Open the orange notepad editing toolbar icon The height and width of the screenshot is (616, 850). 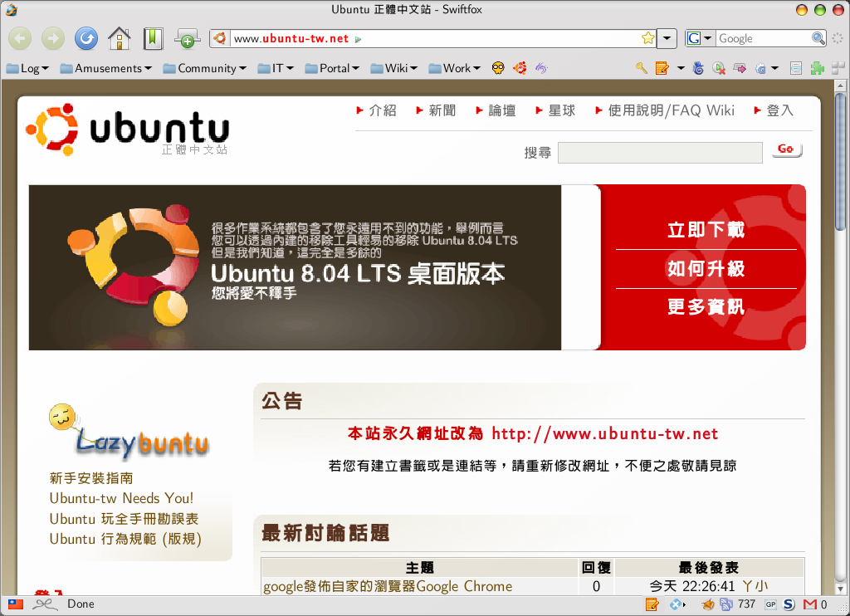[x=660, y=68]
